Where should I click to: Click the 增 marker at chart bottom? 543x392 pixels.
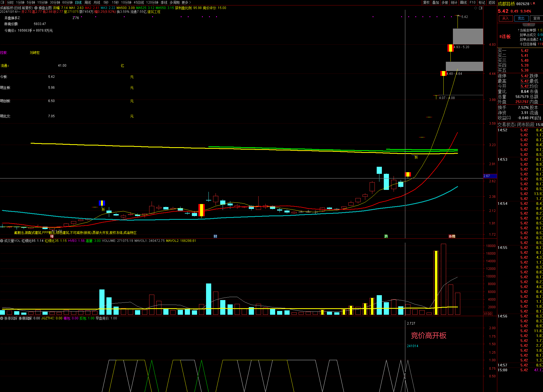(x=52, y=236)
